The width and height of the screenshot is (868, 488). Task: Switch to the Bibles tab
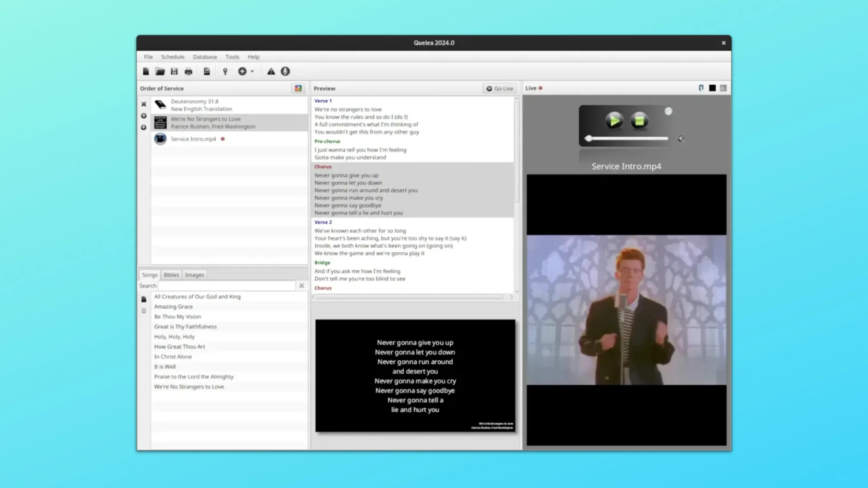coord(171,275)
